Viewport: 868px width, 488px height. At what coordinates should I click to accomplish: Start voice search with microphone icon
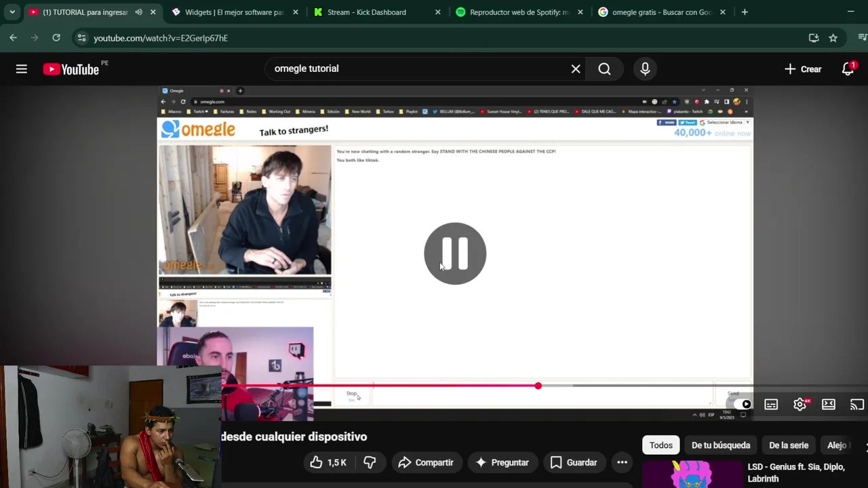tap(645, 68)
